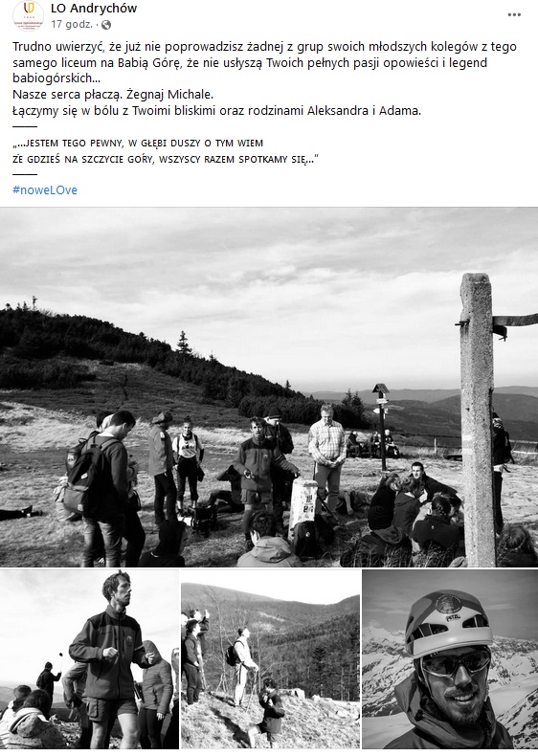This screenshot has width=538, height=756.
Task: Click the line "Nasze serca płaczą. Żegnaj Michale."
Action: (113, 95)
